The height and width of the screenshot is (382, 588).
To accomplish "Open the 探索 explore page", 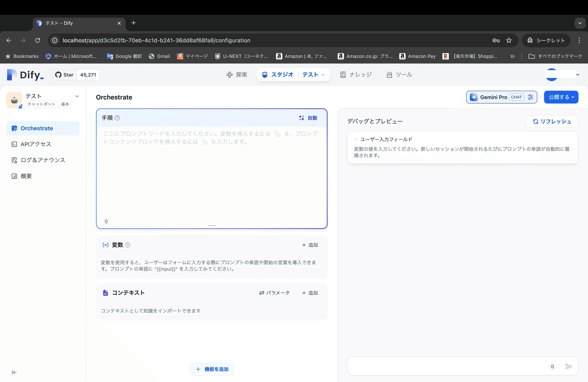I will click(x=237, y=75).
